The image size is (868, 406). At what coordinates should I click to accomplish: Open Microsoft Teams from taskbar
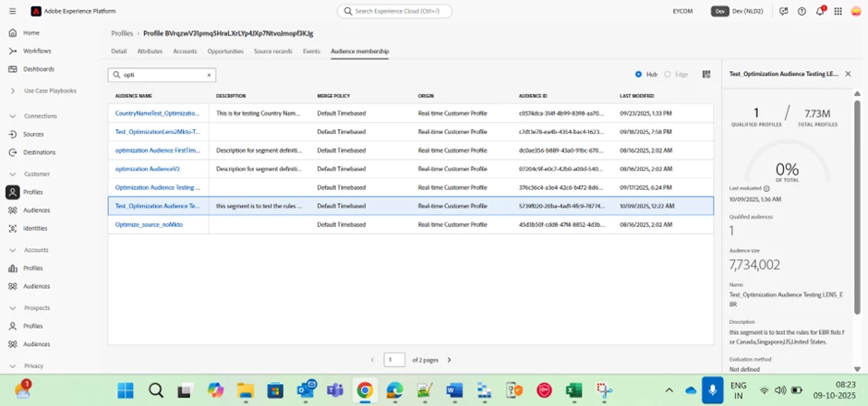pyautogui.click(x=334, y=390)
